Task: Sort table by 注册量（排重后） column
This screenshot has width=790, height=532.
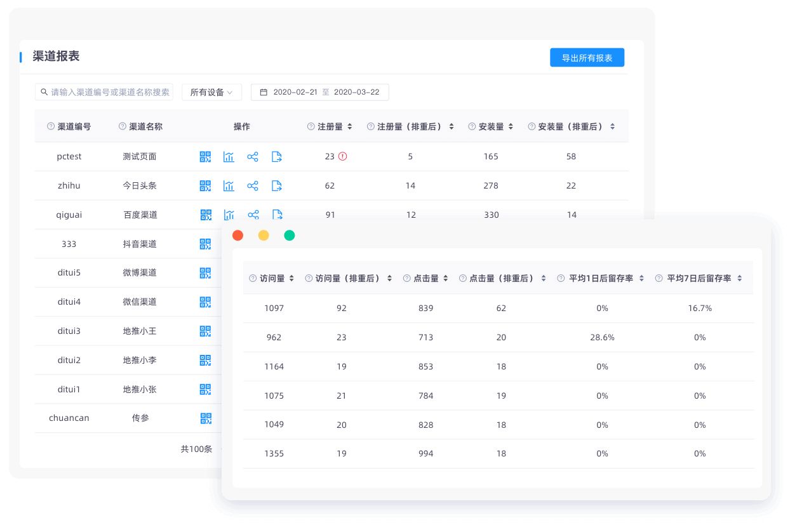Action: click(452, 126)
